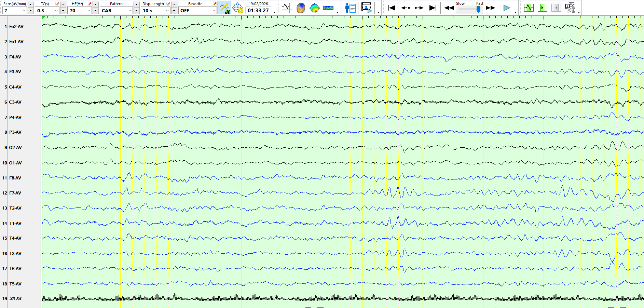644x308 pixels.
Task: Jump to the end of the recording
Action: tap(433, 8)
